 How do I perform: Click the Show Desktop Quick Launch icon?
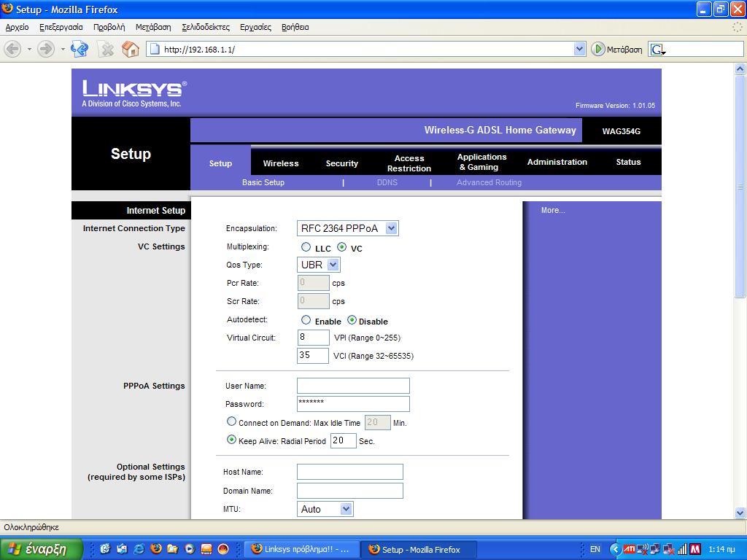tap(105, 549)
